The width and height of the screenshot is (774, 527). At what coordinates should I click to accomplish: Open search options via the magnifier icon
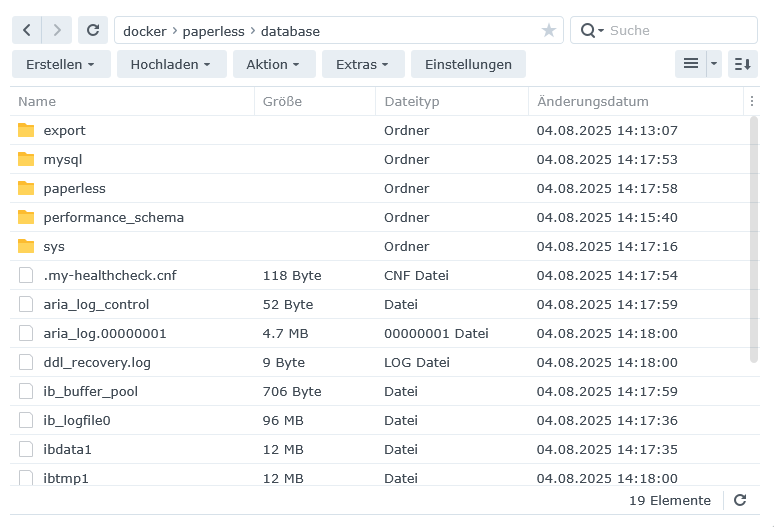click(592, 31)
